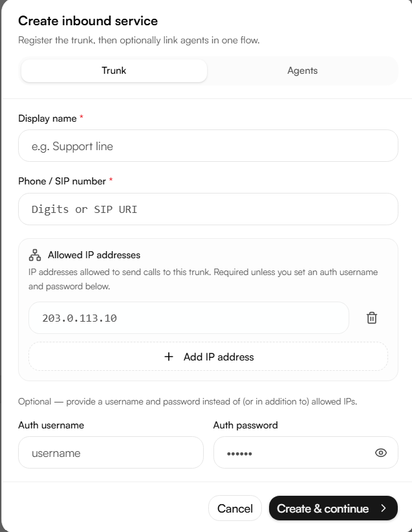This screenshot has width=412, height=532.
Task: Show the auth password with eye icon
Action: point(381,452)
